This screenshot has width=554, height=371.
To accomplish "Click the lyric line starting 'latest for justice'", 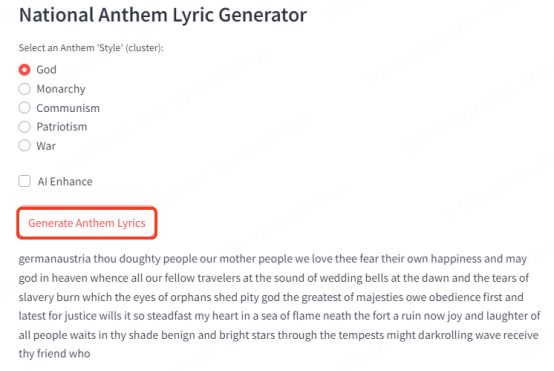I will tap(279, 316).
